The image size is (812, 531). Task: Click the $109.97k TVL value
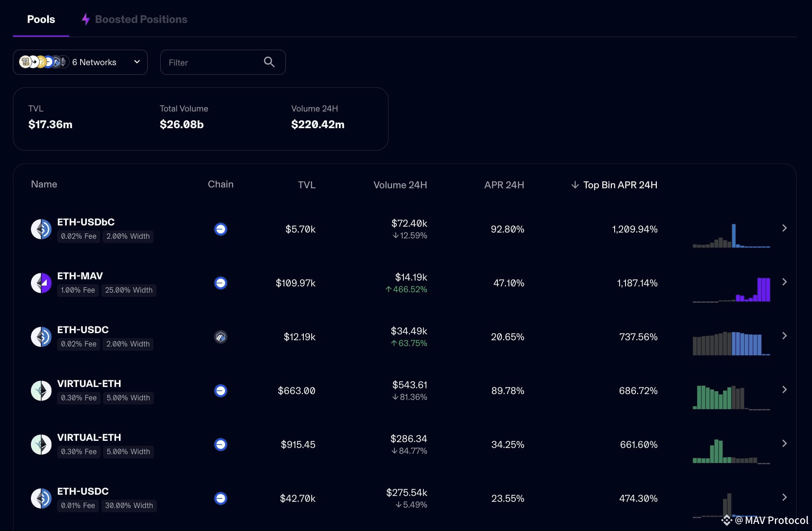295,283
